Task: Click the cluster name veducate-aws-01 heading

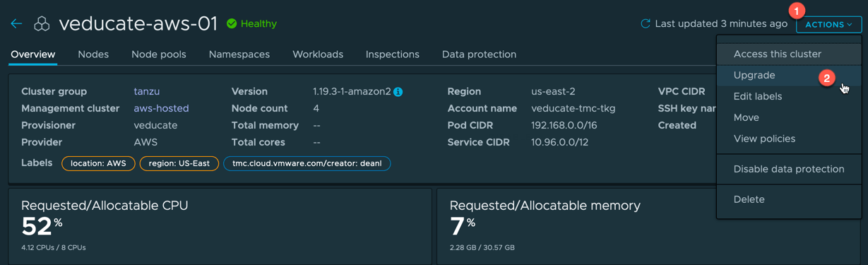Action: click(x=138, y=24)
